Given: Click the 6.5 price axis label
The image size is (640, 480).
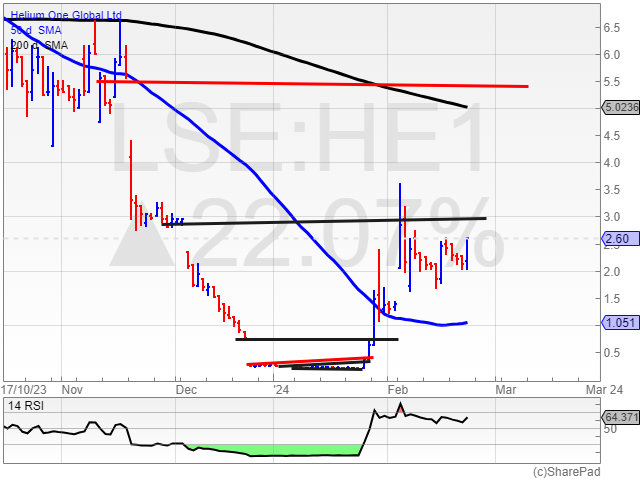Looking at the screenshot, I should point(612,28).
